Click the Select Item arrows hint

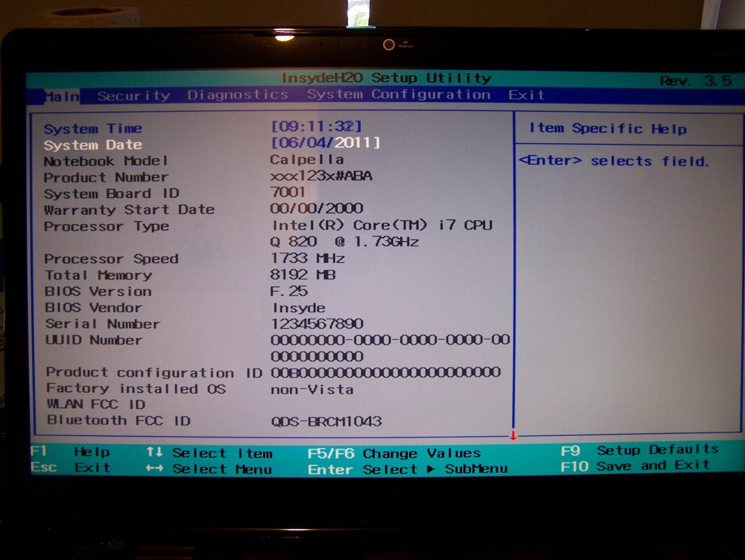(209, 453)
